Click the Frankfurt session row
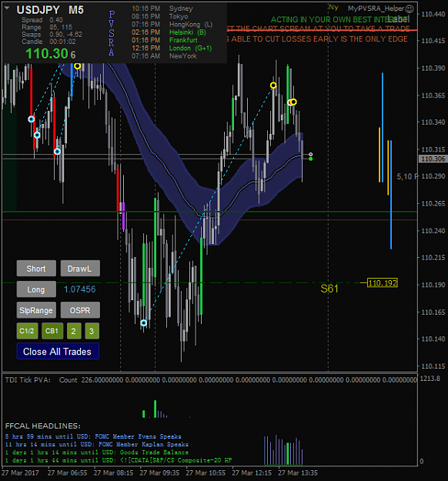Image resolution: width=448 pixels, height=481 pixels. click(x=165, y=40)
